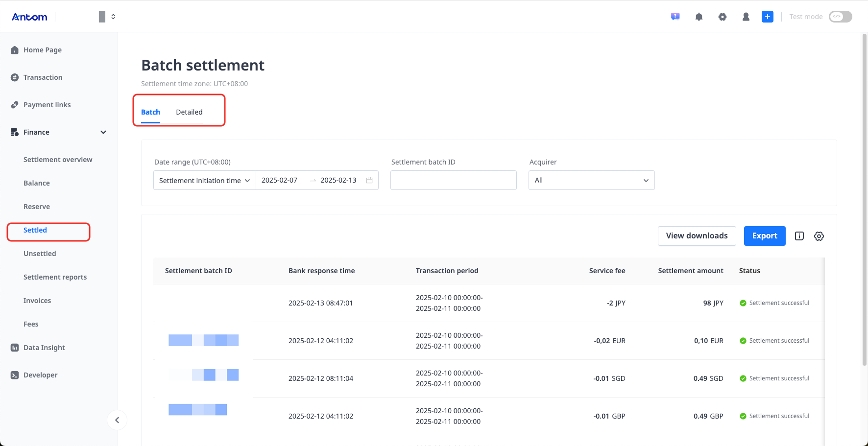Open the user profile icon
Image resolution: width=868 pixels, height=446 pixels.
tap(746, 16)
